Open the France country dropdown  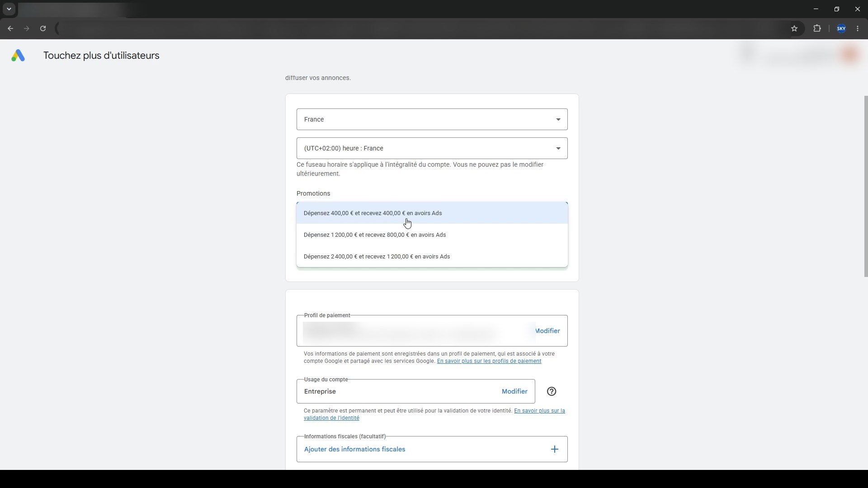(432, 119)
